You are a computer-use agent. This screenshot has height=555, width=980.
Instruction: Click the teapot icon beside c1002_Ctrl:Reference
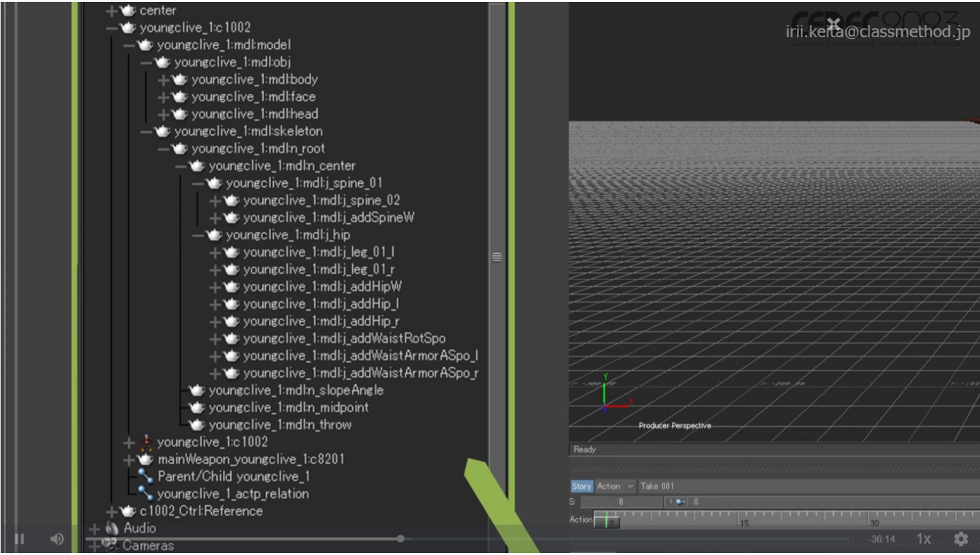tap(128, 511)
